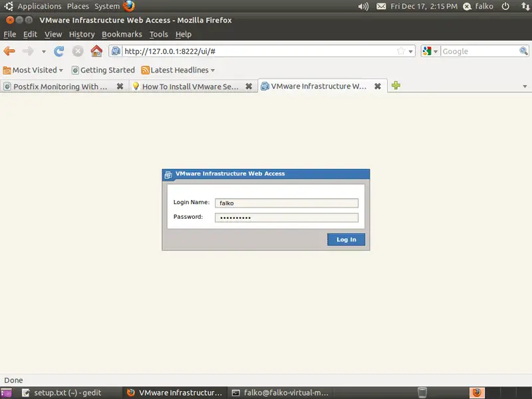Focus the URL address bar

click(x=259, y=51)
